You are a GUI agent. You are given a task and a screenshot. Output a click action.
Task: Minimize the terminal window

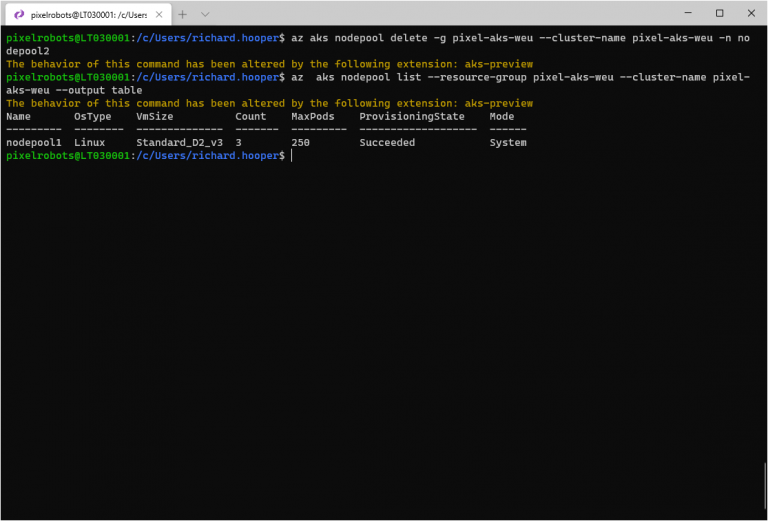click(688, 13)
